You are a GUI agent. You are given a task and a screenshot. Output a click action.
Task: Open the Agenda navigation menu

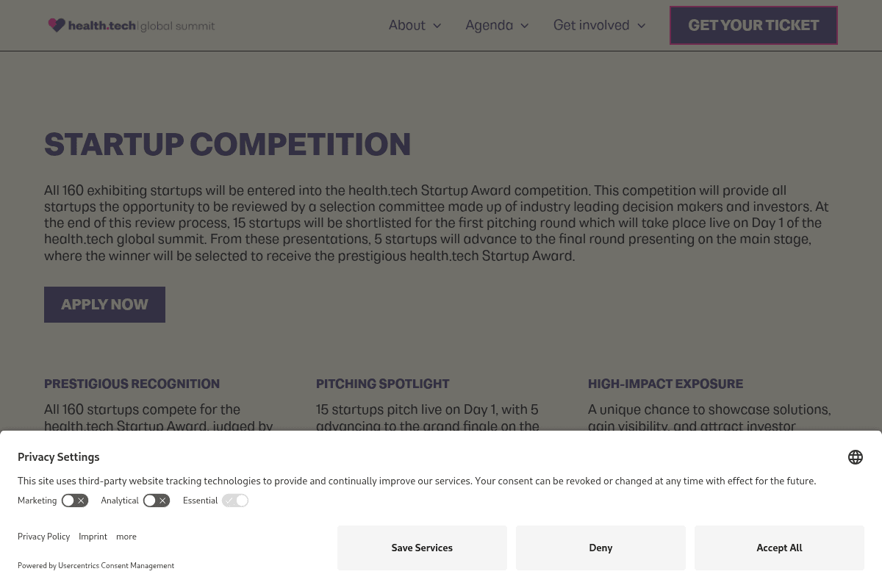(489, 25)
